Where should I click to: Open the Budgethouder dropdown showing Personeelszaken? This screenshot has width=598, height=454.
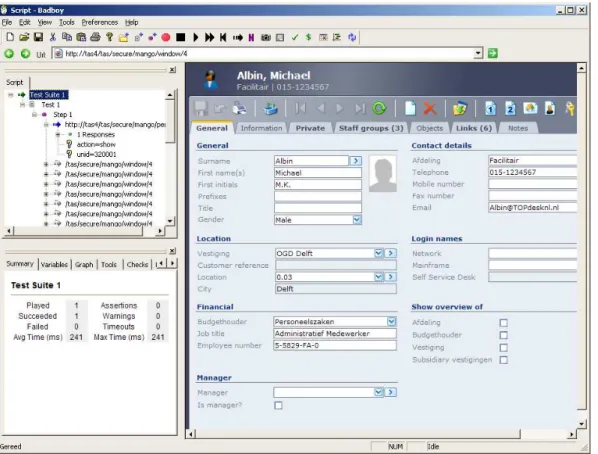tap(392, 322)
